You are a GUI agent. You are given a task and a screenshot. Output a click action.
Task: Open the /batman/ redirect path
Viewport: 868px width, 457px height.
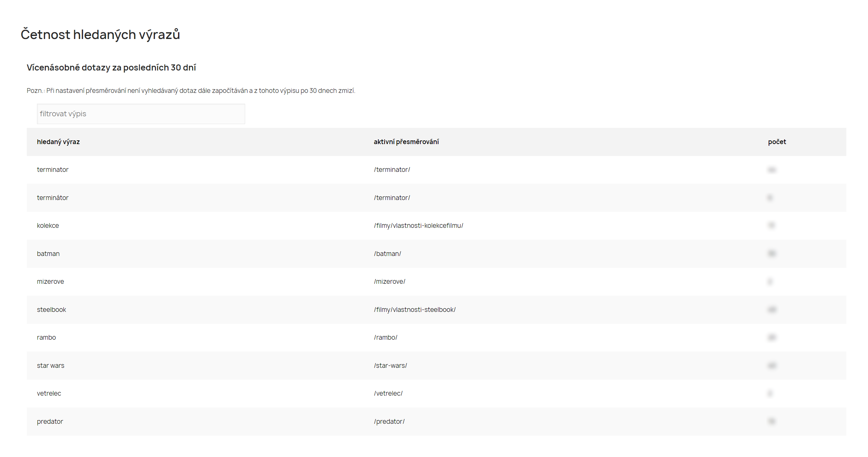388,254
